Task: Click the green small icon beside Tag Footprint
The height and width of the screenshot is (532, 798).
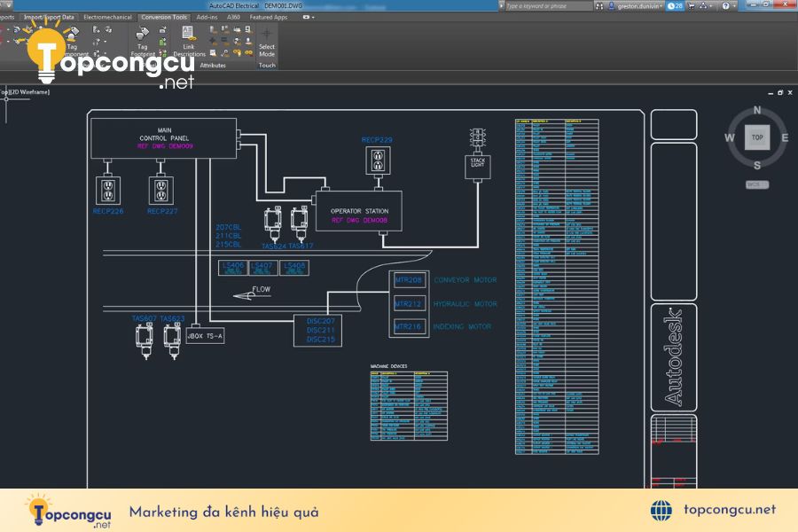Action: click(163, 43)
